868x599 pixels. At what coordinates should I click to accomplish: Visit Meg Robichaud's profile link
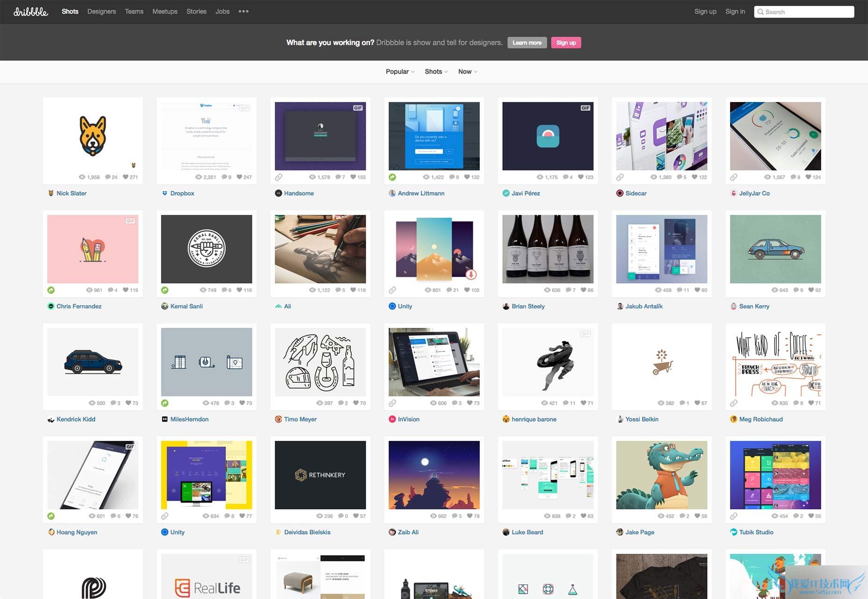click(761, 419)
